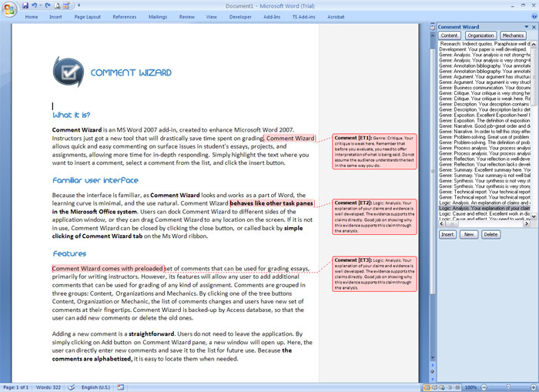539x392 pixels.
Task: Show Organization comments list
Action: pyautogui.click(x=480, y=35)
